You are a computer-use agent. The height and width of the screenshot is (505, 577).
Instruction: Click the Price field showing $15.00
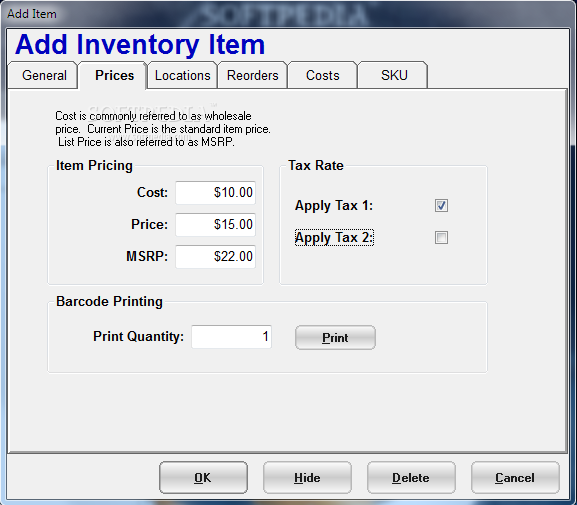coord(215,225)
